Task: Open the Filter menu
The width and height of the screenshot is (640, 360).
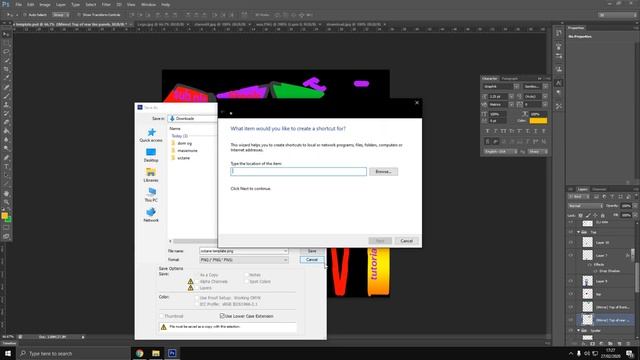Action: (x=106, y=4)
